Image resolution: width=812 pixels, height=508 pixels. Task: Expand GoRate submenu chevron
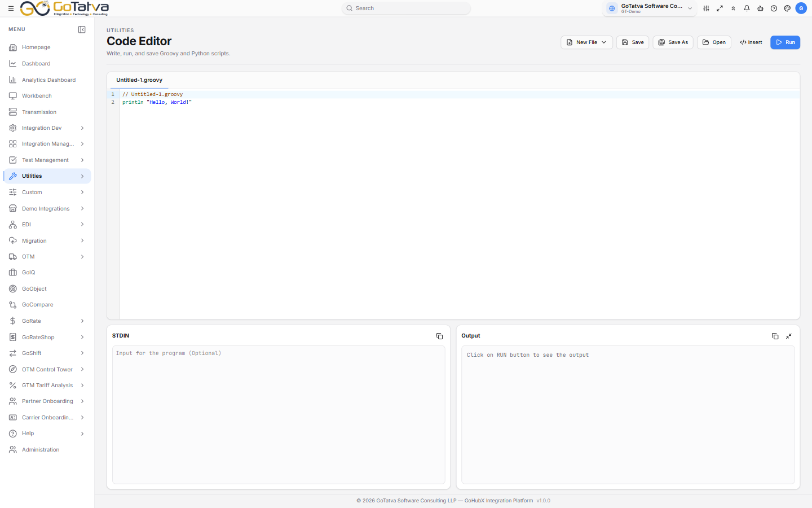(x=82, y=321)
